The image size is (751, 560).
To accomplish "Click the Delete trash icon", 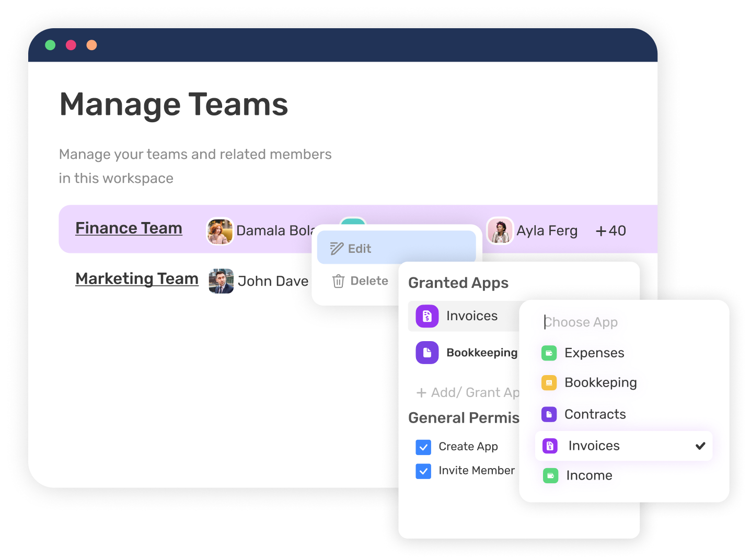I will [338, 281].
